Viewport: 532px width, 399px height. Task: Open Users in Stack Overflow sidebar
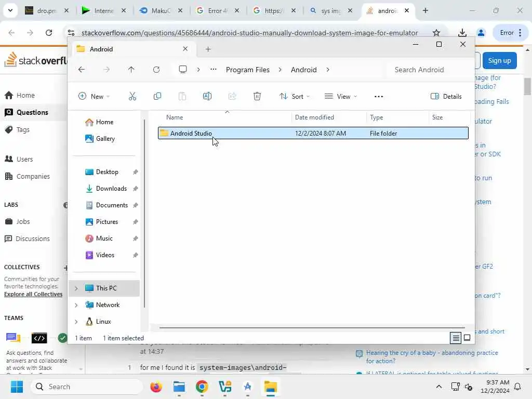(24, 159)
